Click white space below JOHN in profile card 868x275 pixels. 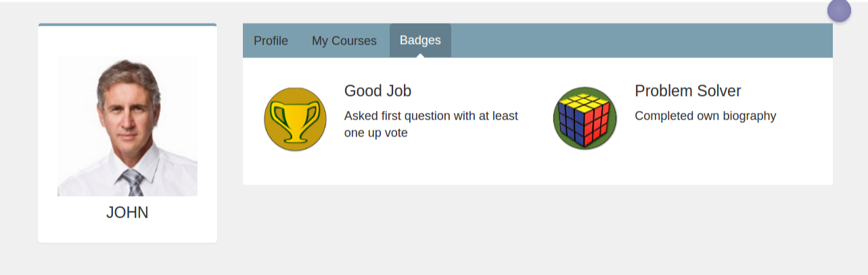[127, 232]
